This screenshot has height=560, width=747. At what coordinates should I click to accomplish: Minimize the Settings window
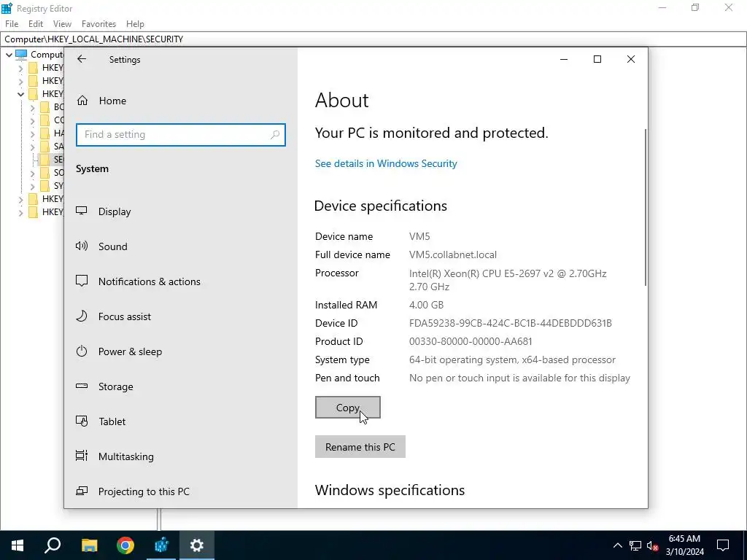(x=564, y=59)
